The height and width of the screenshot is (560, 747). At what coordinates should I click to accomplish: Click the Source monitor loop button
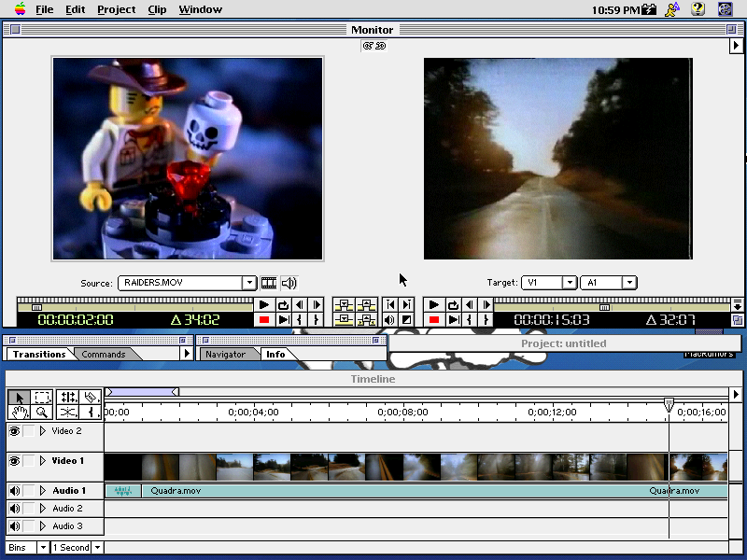click(x=283, y=305)
